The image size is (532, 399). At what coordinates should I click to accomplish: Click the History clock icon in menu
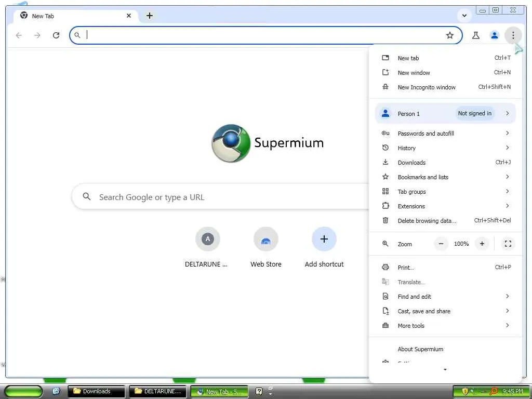[385, 148]
